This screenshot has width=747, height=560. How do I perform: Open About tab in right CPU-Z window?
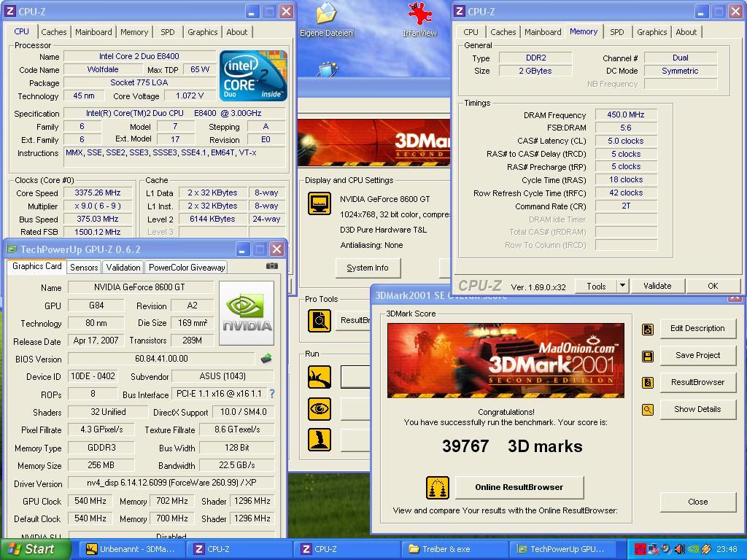(x=686, y=32)
